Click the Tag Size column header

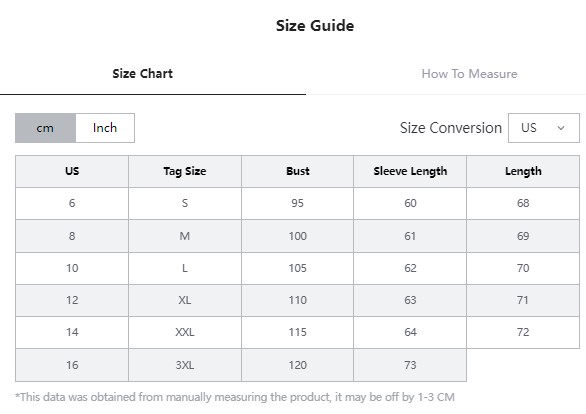(185, 171)
